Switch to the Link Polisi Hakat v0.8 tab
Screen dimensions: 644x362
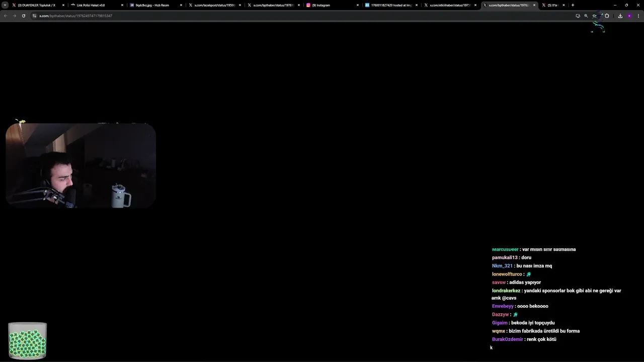click(97, 5)
